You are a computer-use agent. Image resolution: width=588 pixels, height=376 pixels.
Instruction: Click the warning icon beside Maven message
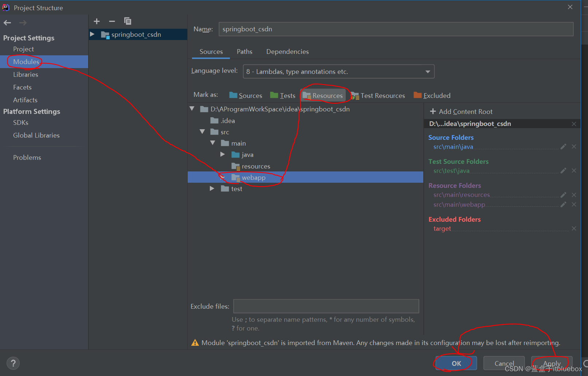[x=195, y=343]
